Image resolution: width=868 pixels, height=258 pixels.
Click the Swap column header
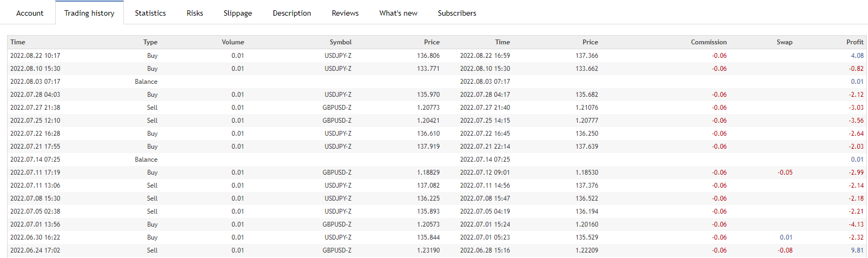point(784,42)
